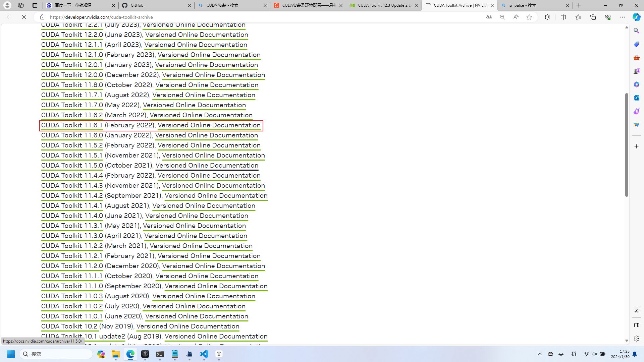
Task: Click the page vertical scrollbar thumb
Action: (x=626, y=144)
